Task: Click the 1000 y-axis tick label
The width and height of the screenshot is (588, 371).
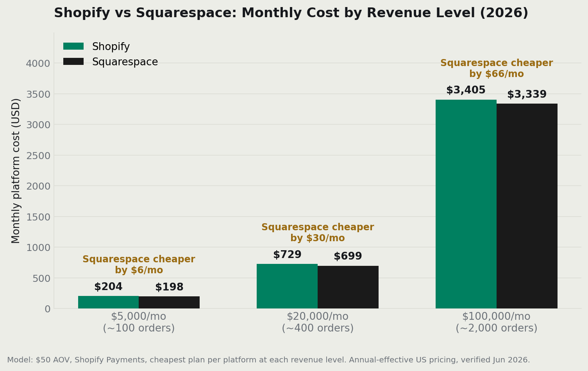Action: [38, 247]
